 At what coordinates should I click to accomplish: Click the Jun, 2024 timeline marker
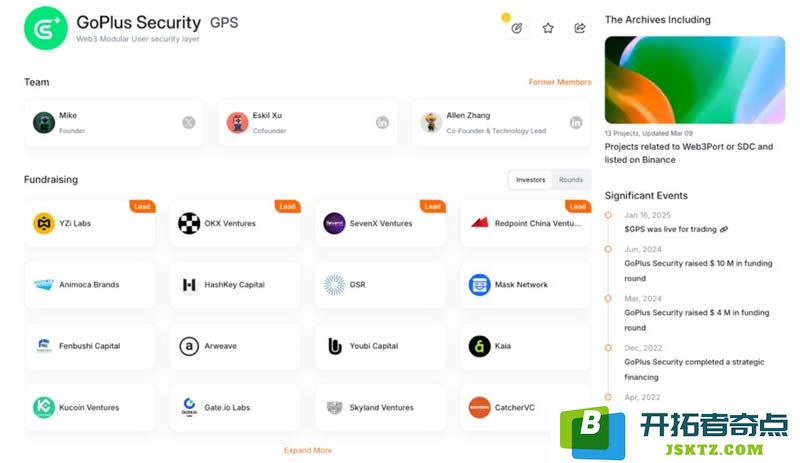608,249
